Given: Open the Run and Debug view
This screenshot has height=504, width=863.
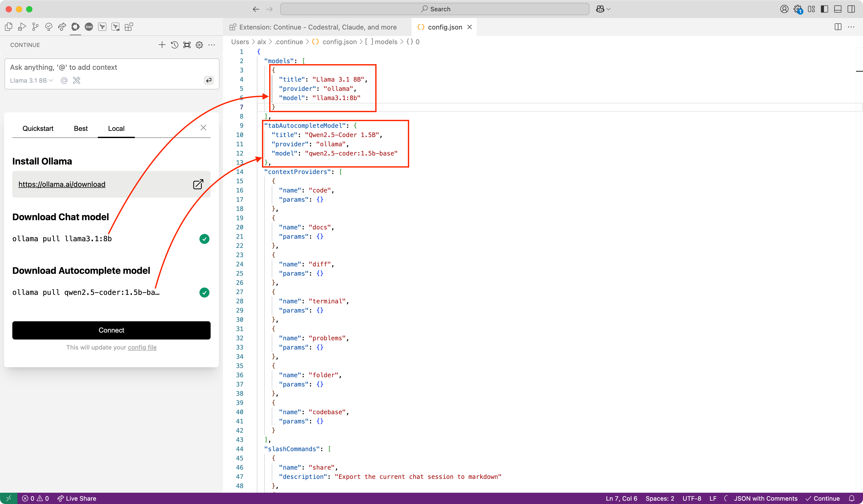Looking at the screenshot, I should (22, 27).
